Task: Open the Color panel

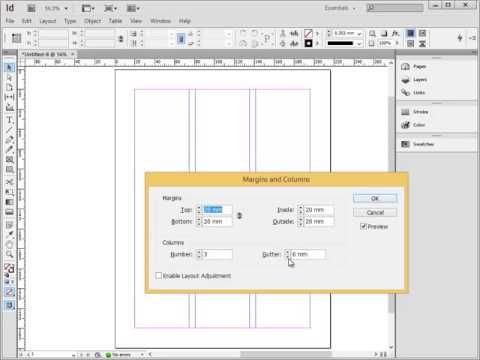Action: tap(413, 125)
